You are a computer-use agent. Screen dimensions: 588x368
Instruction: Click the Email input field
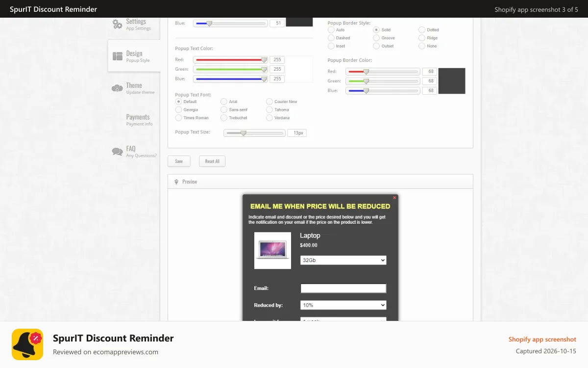click(x=343, y=289)
